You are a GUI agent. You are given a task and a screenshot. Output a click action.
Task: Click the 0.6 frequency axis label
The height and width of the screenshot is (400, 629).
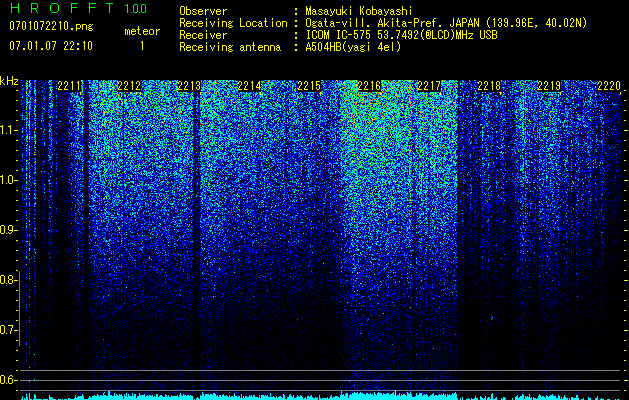pyautogui.click(x=7, y=380)
